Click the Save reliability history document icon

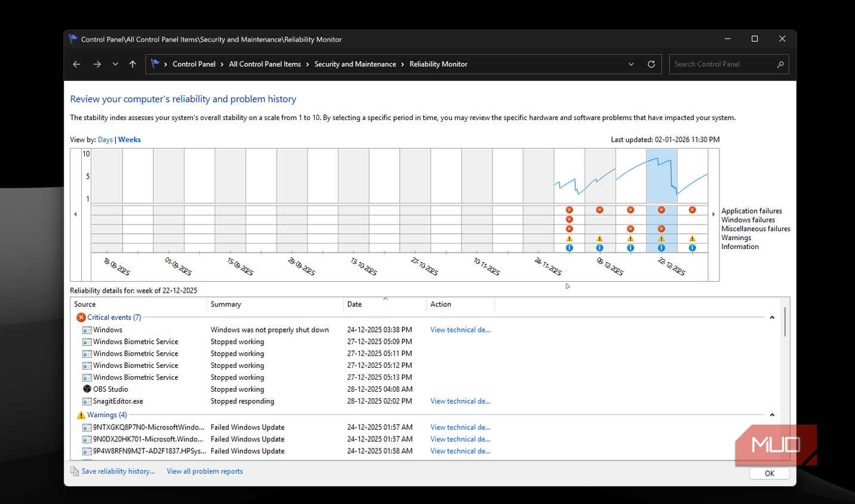[x=75, y=471]
